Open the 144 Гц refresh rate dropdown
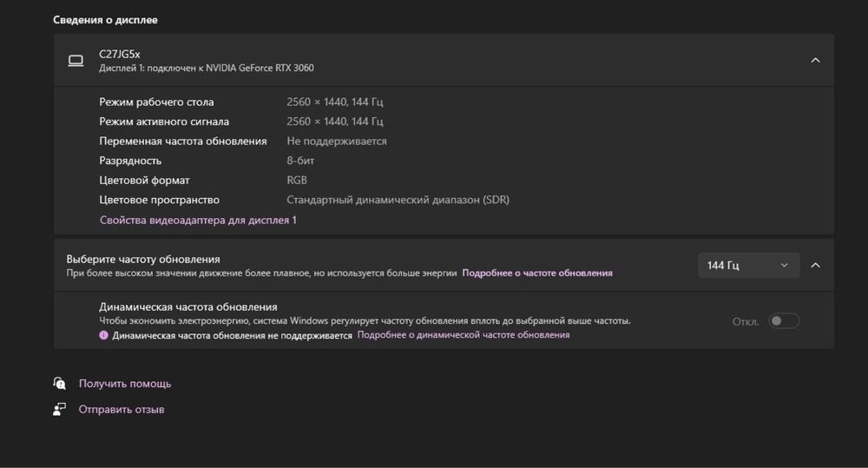 pyautogui.click(x=748, y=266)
